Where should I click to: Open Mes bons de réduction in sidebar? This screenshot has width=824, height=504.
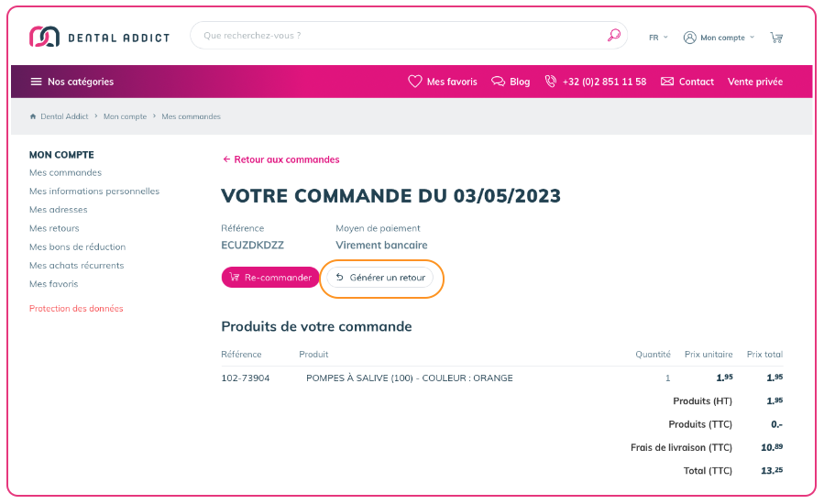pyautogui.click(x=77, y=247)
